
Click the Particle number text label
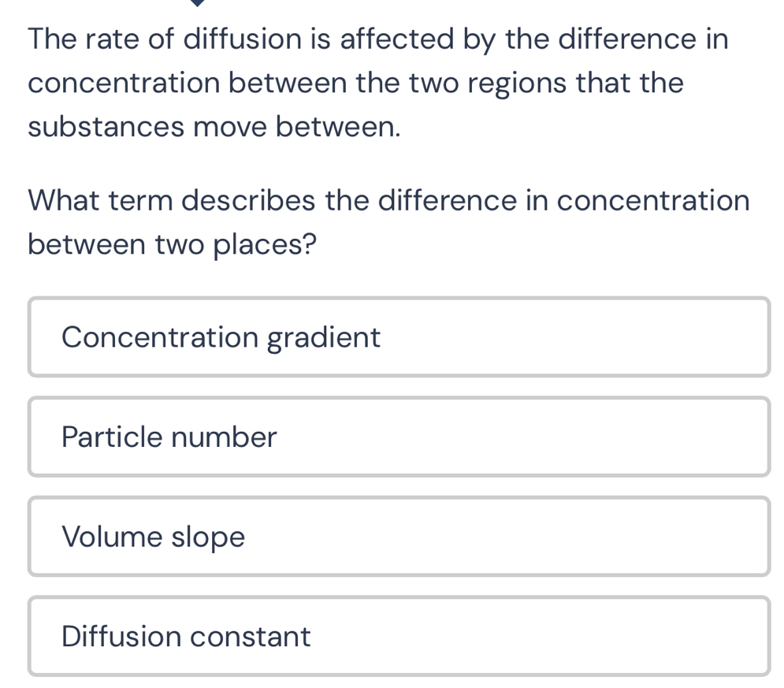(x=169, y=437)
